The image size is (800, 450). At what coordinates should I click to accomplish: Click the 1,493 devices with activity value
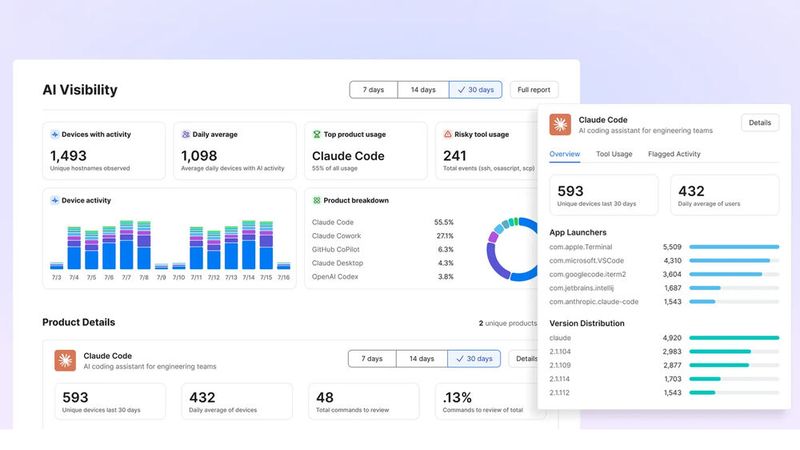click(x=68, y=156)
